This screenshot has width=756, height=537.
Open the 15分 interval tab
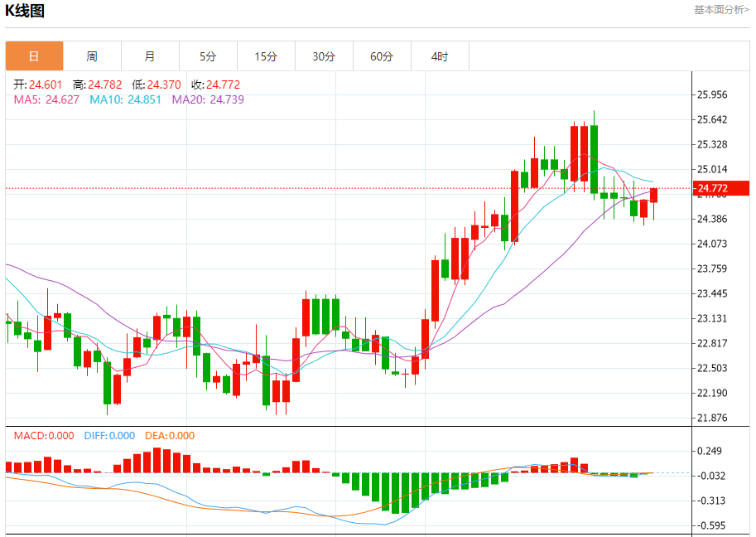click(266, 56)
